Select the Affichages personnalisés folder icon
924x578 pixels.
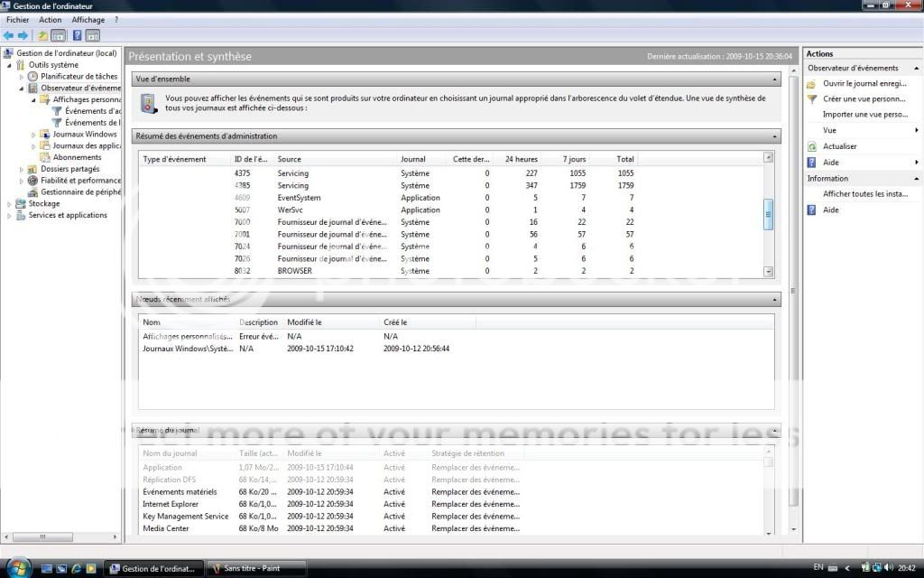[x=45, y=99]
